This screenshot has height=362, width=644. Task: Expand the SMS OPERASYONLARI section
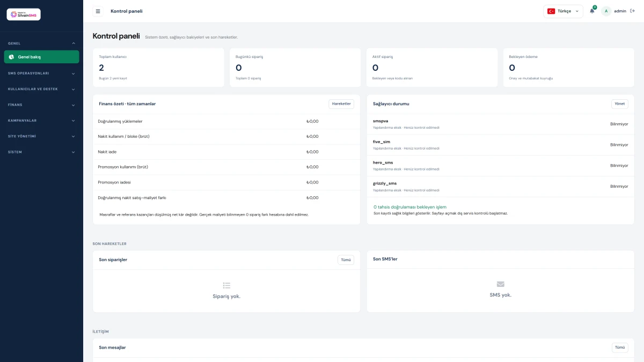(x=41, y=73)
